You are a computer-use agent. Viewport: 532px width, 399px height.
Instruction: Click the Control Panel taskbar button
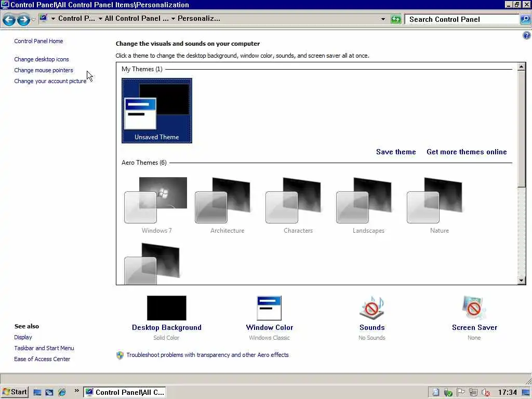point(125,392)
